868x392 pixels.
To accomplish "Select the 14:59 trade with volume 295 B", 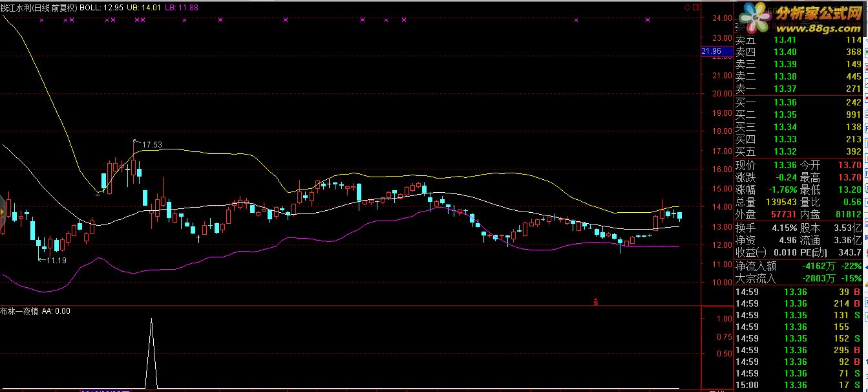I will (x=799, y=350).
